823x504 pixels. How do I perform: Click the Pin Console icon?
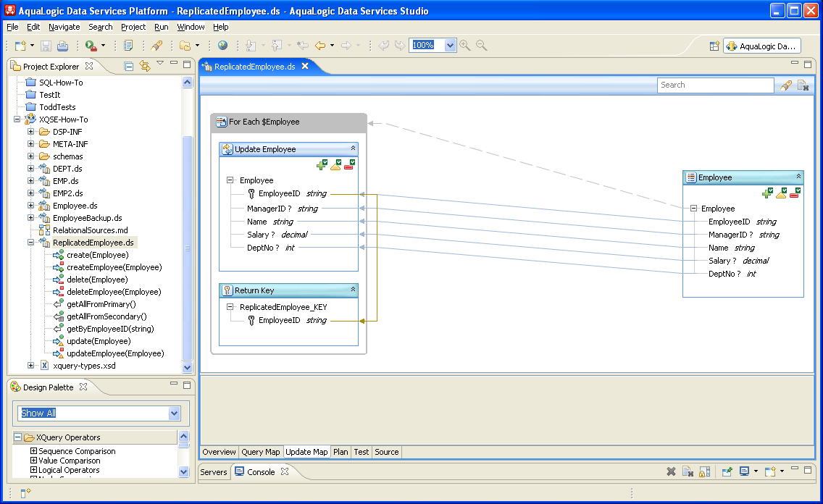point(727,471)
